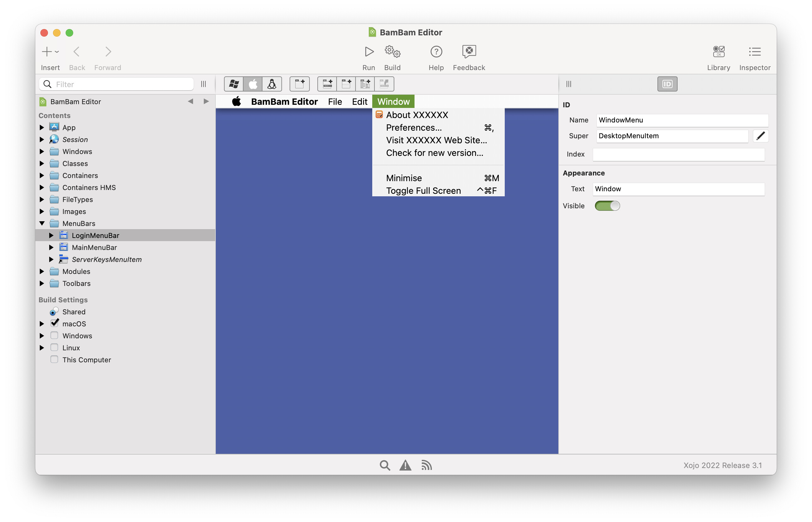Toggle the Visible switch
The width and height of the screenshot is (812, 522).
(x=607, y=206)
